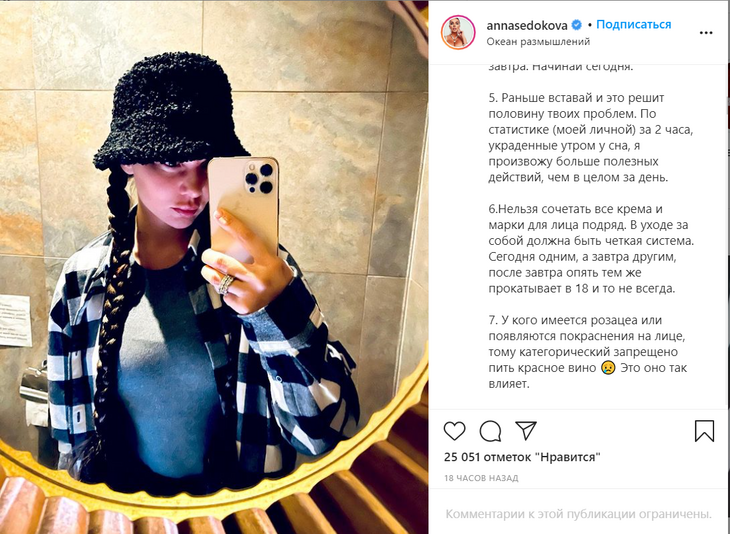Share post using paper plane icon
This screenshot has width=730, height=534.
click(x=526, y=431)
